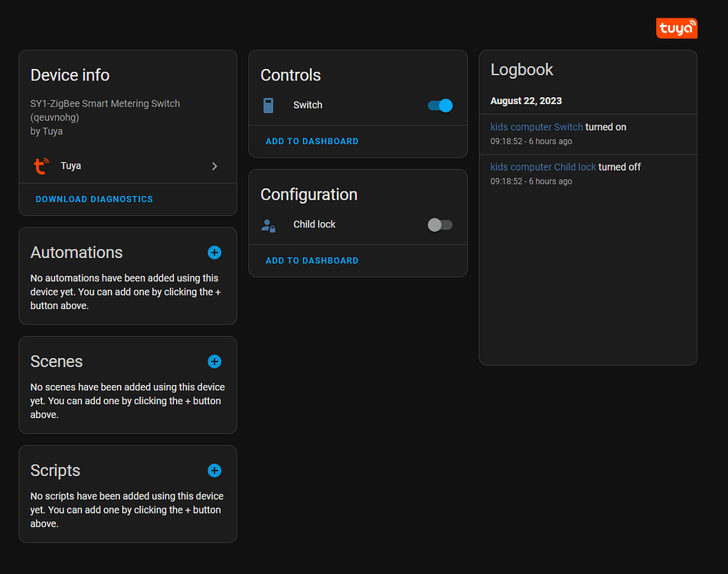Screen dimensions: 728x574
Task: Click the Tuya integration icon in Device info
Action: coord(41,165)
